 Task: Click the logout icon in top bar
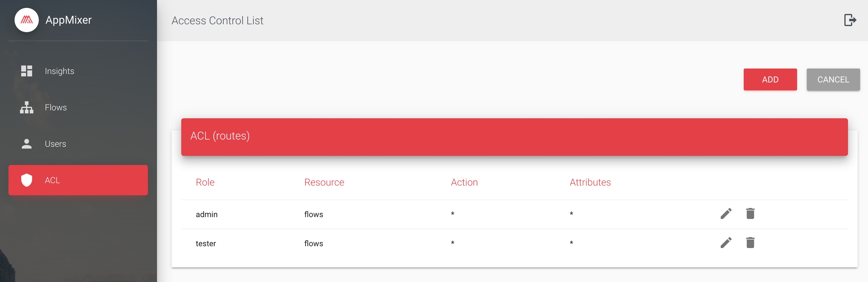[x=850, y=20]
